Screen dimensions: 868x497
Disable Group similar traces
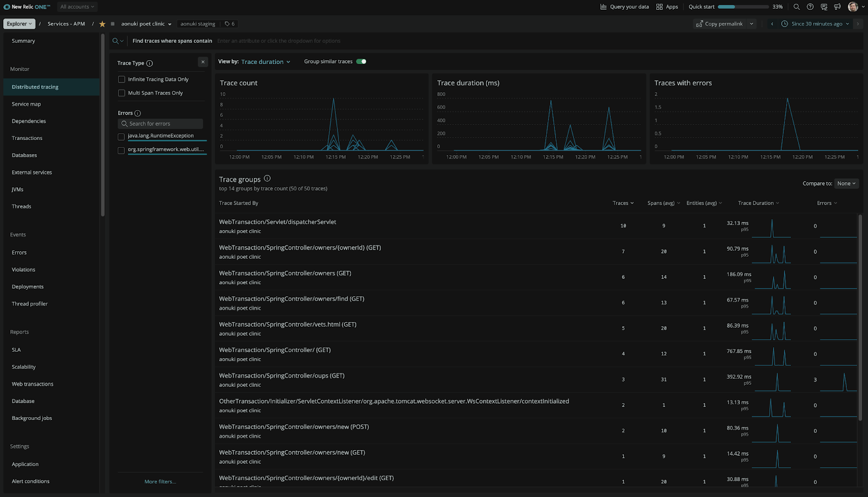[361, 61]
